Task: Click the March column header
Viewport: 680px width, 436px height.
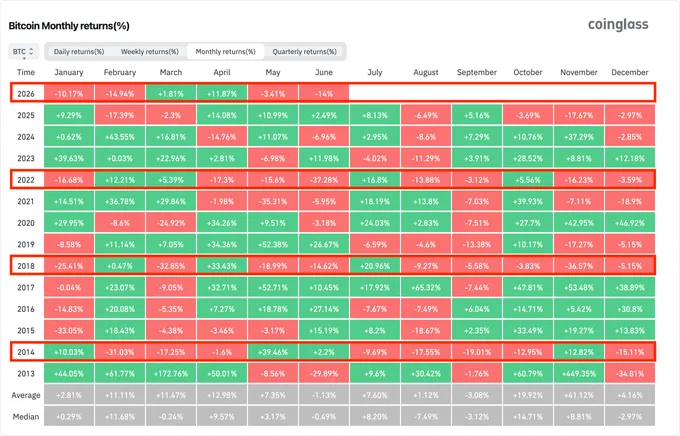Action: click(171, 72)
